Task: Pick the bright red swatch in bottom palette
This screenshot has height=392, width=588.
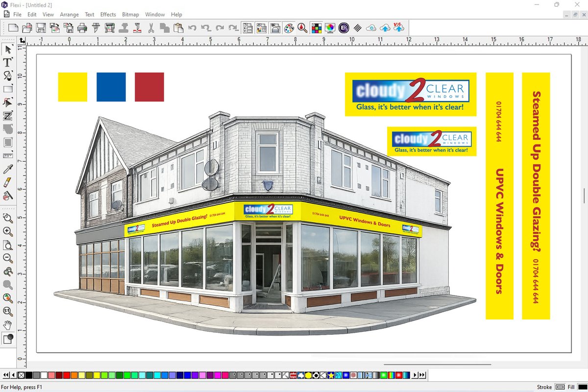Action: pyautogui.click(x=66, y=375)
